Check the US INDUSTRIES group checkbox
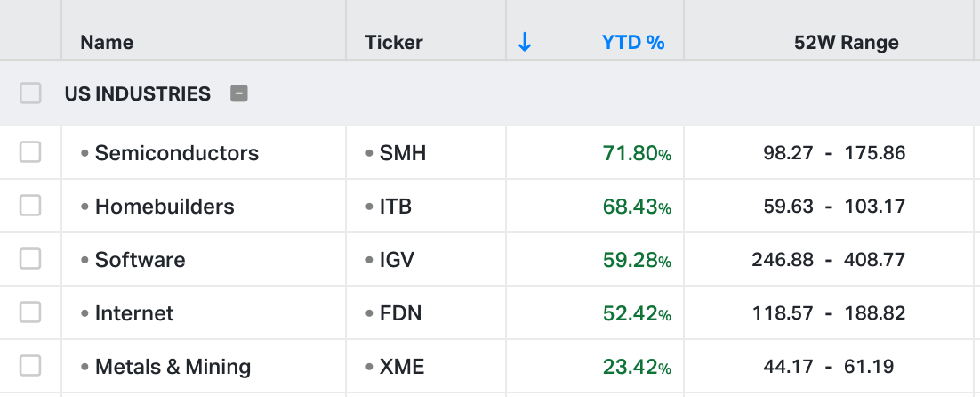Viewport: 980px width, 397px height. click(x=30, y=93)
